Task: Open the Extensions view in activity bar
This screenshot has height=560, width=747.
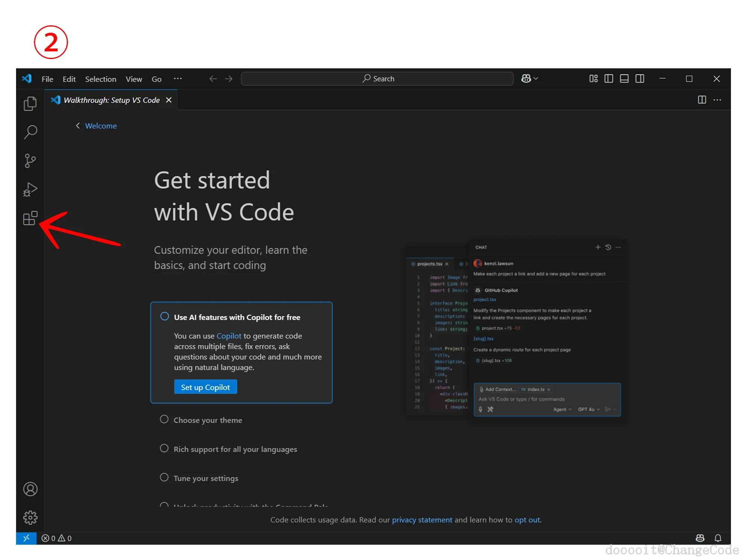Action: (x=30, y=218)
